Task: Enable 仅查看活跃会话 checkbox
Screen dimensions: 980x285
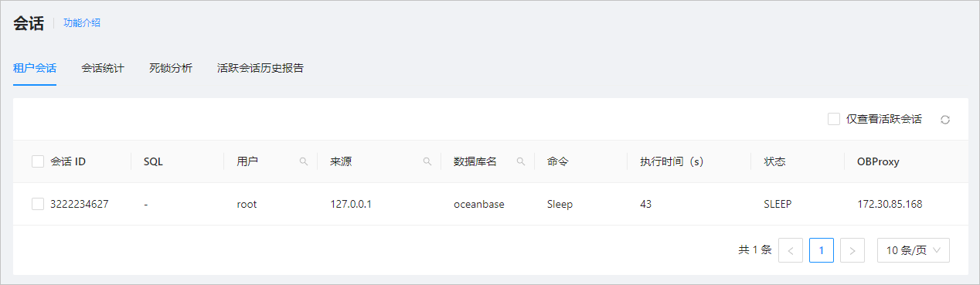Action: (x=834, y=119)
